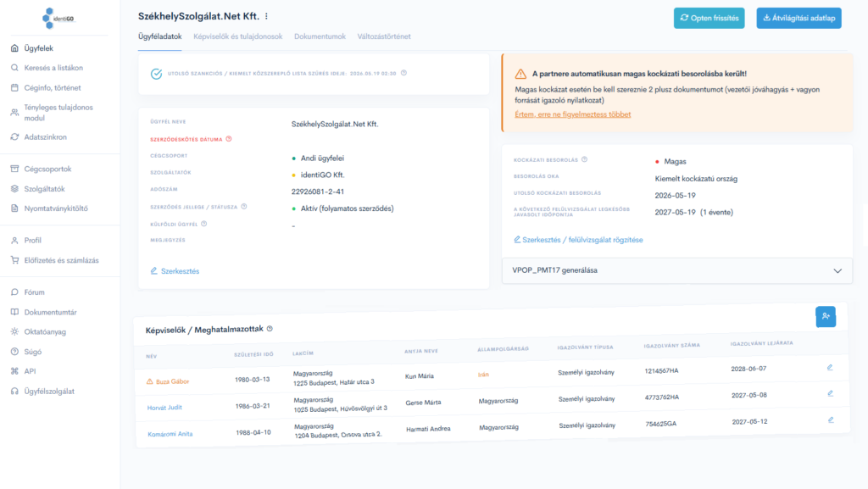
Task: Open the Komáromi Anita representative link
Action: click(x=170, y=434)
